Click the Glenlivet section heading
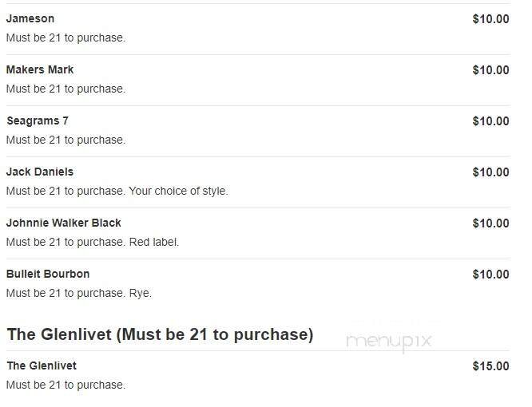This screenshot has height=407, width=532. coord(160,334)
